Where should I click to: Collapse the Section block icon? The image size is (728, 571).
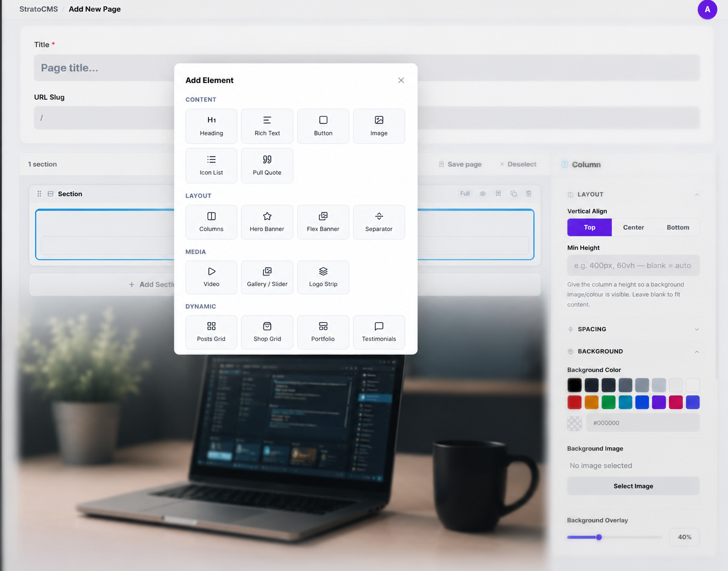pyautogui.click(x=51, y=194)
